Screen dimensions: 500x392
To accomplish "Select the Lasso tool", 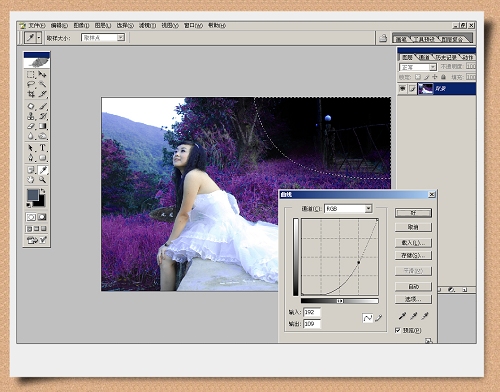I will point(31,84).
